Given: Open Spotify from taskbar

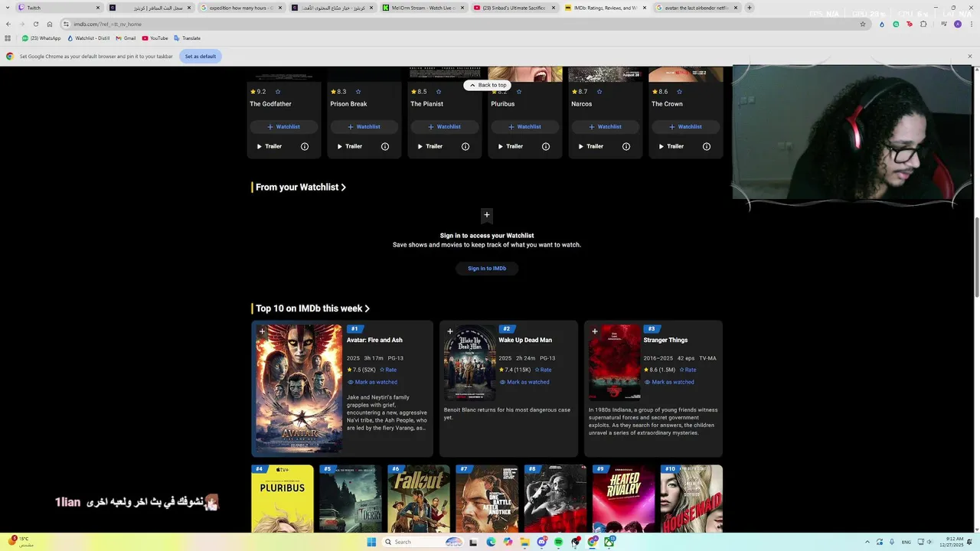Looking at the screenshot, I should (558, 542).
